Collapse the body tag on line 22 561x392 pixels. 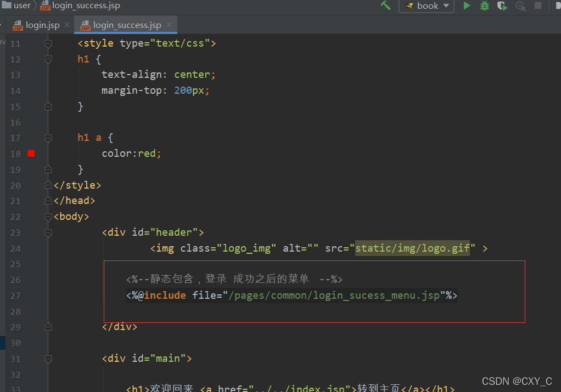pos(48,217)
